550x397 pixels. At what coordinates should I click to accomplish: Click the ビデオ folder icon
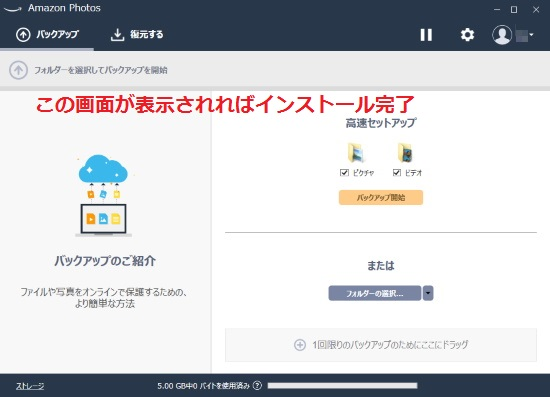[x=405, y=153]
